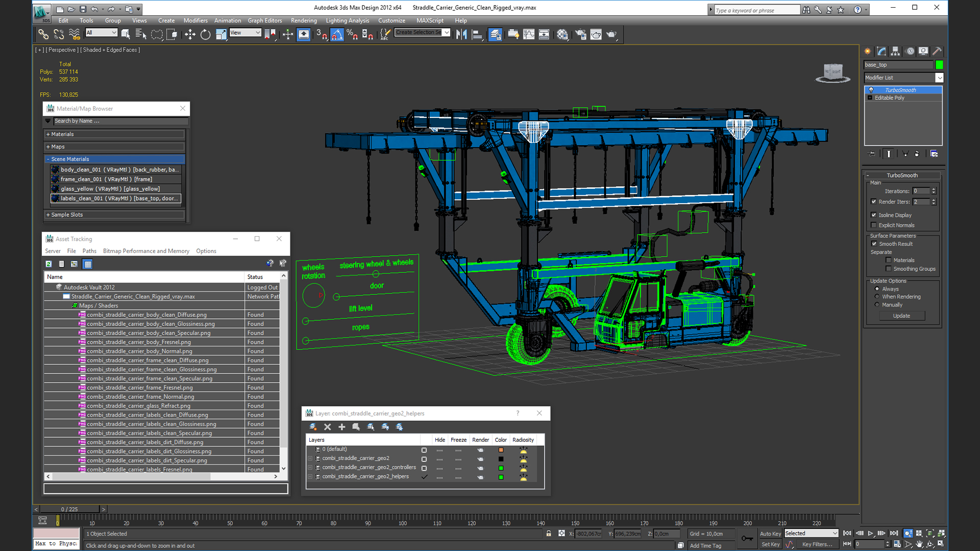Open the Material Editor icon
This screenshot has height=551, width=980.
tap(562, 34)
